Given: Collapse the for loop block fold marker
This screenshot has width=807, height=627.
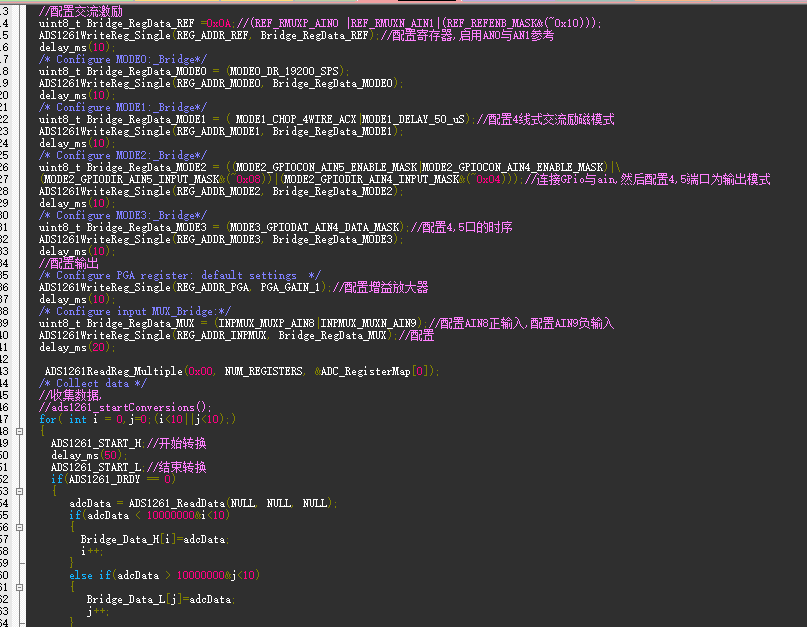Looking at the screenshot, I should [x=20, y=431].
